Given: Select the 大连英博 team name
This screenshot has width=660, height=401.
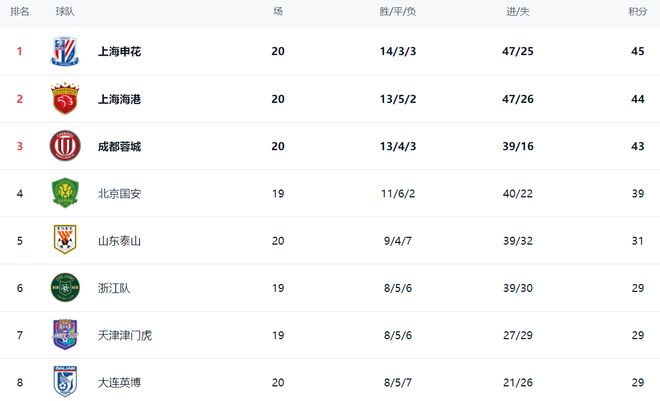Looking at the screenshot, I should coord(119,382).
